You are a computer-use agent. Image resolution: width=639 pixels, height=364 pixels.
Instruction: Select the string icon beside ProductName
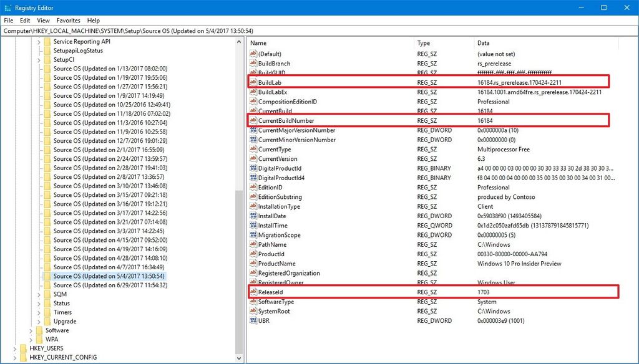(253, 264)
